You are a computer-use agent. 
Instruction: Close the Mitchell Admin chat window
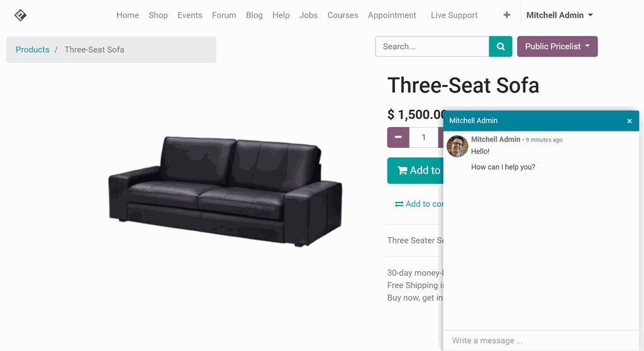coord(629,121)
